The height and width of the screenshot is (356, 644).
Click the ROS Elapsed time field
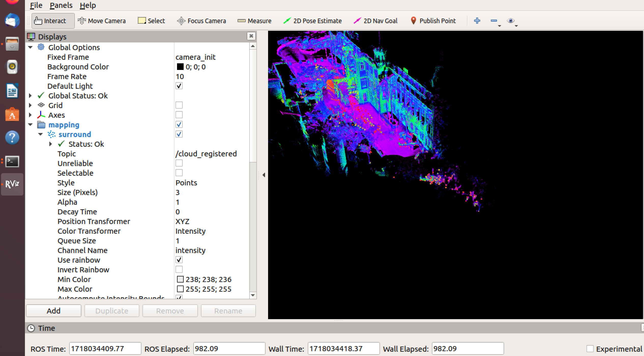[x=229, y=349]
